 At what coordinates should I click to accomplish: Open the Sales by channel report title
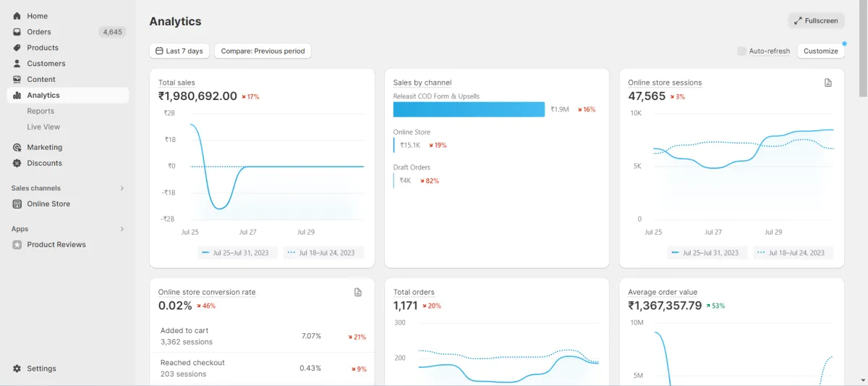click(422, 83)
